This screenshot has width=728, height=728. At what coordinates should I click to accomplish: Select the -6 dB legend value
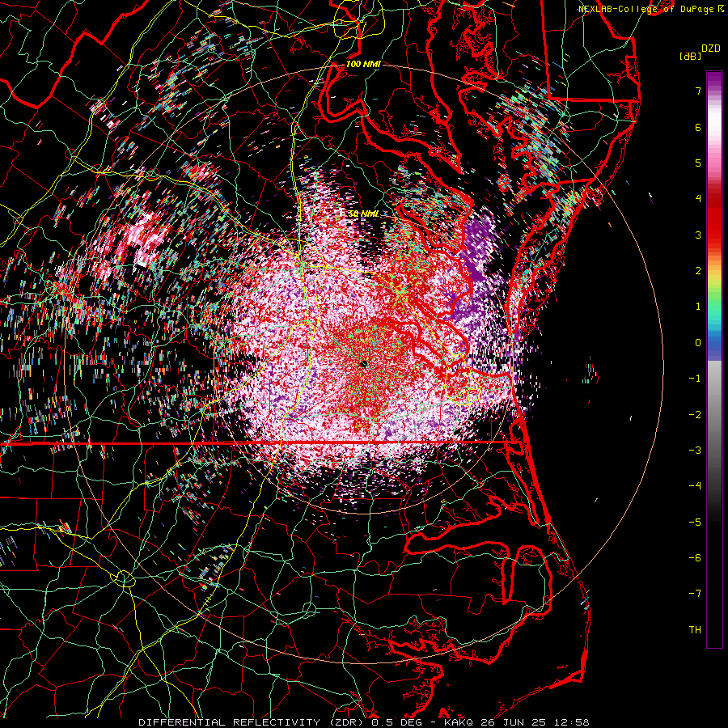695,557
